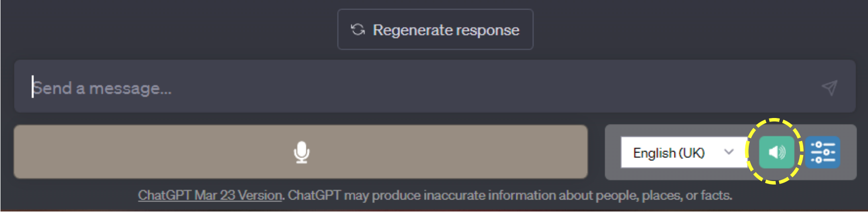The image size is (868, 217).
Task: Open voice settings with the blue sliders icon
Action: (x=823, y=152)
